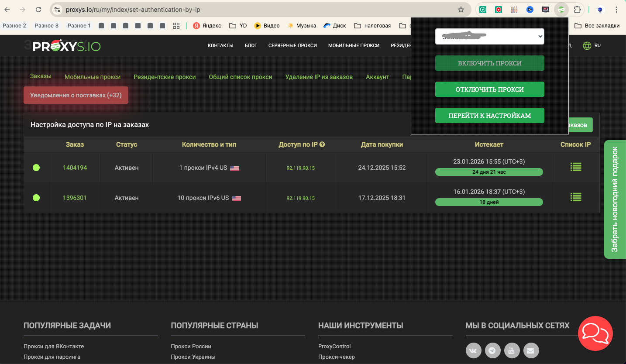
Task: Click ОТКЛЮЧИТЬ ПРОКСИ button
Action: (x=490, y=89)
